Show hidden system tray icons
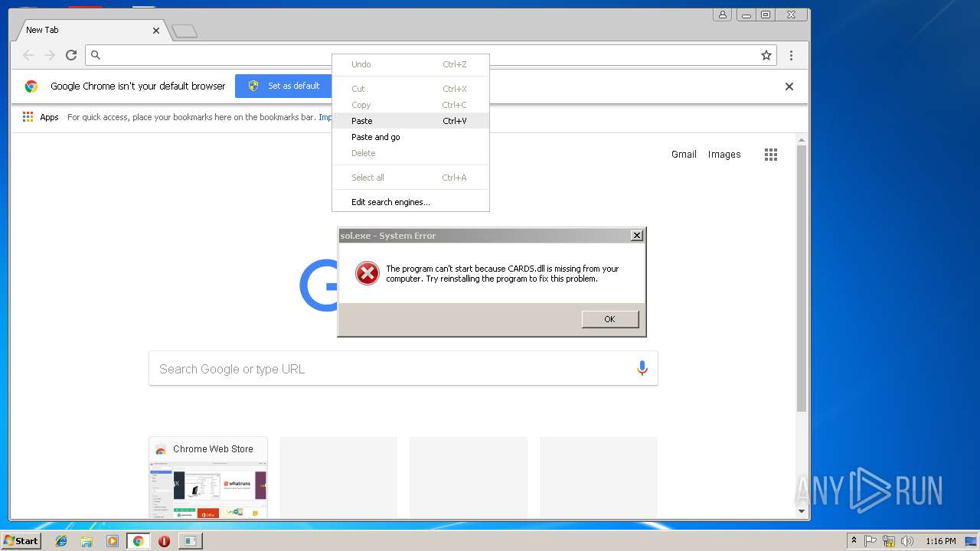This screenshot has width=980, height=551. click(854, 541)
